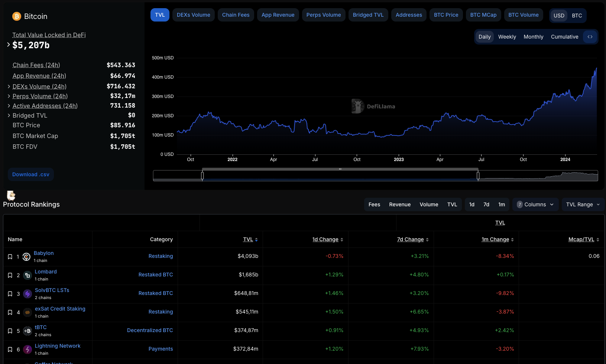
Task: Click the Lightning Network logo
Action: 27,350
